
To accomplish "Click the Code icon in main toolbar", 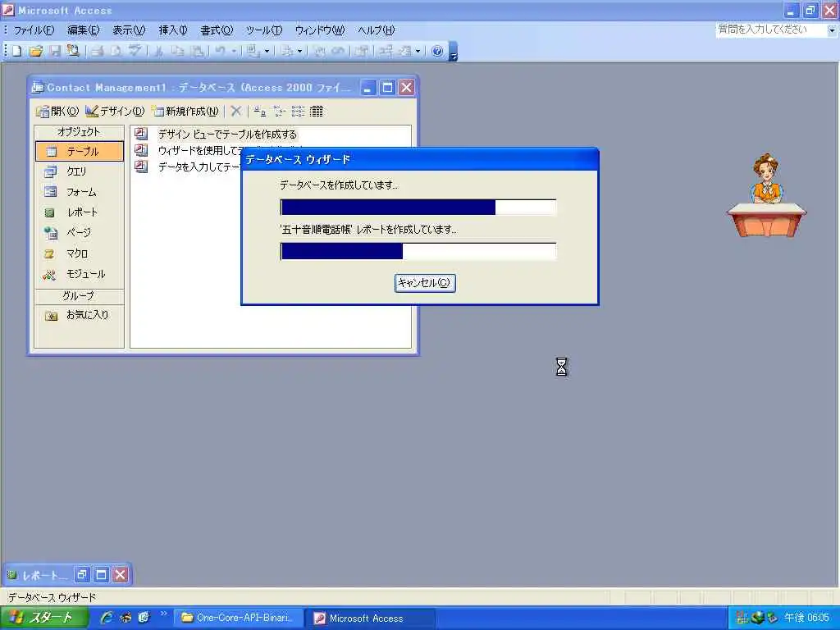I will pyautogui.click(x=319, y=51).
